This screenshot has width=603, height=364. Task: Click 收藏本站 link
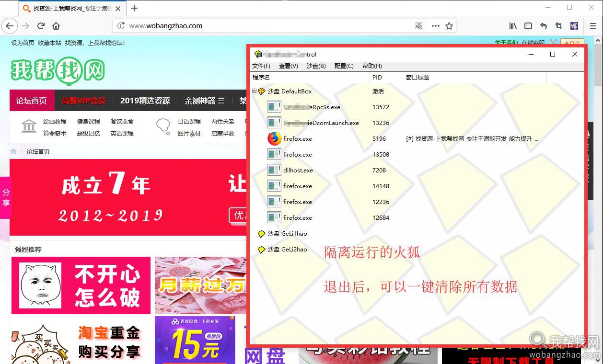[49, 43]
